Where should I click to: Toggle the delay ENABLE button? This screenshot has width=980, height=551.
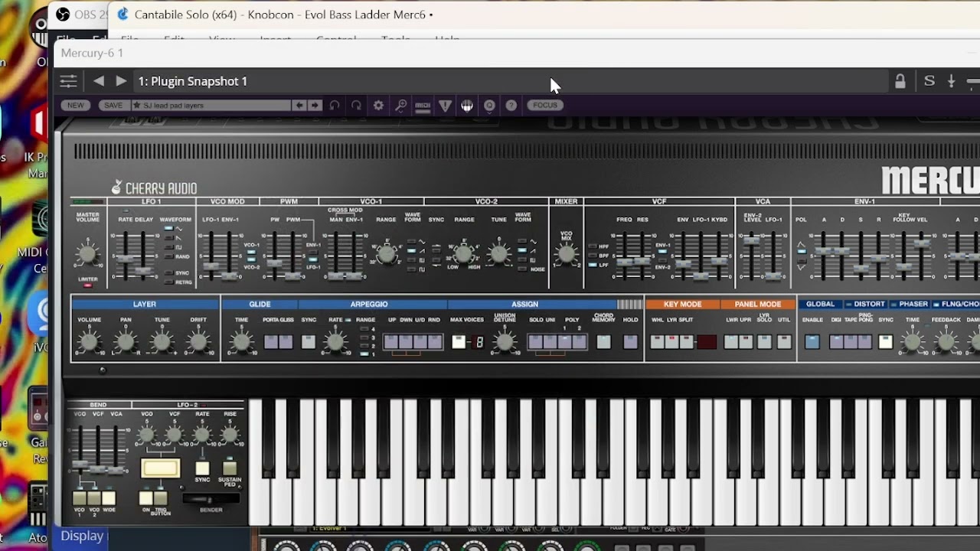[812, 342]
